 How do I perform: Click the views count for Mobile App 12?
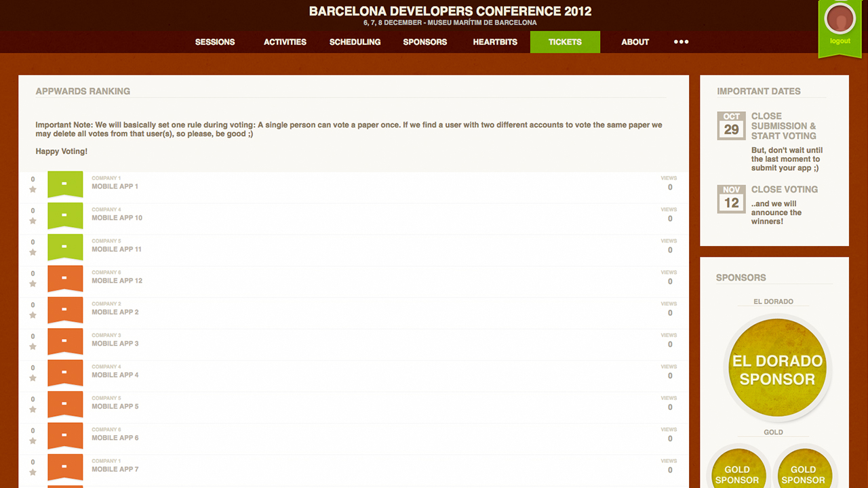670,281
